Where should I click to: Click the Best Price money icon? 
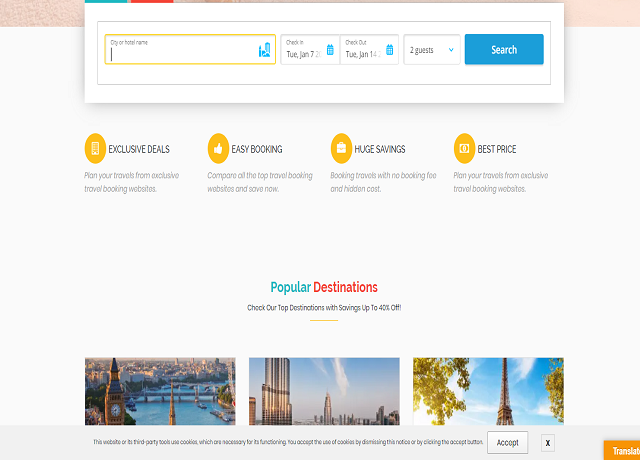tap(464, 149)
